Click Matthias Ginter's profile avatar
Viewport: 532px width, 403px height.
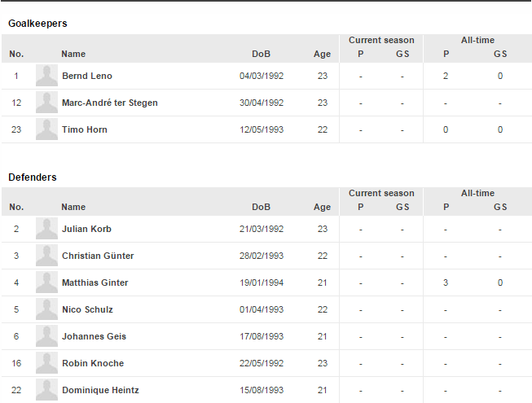tap(46, 283)
